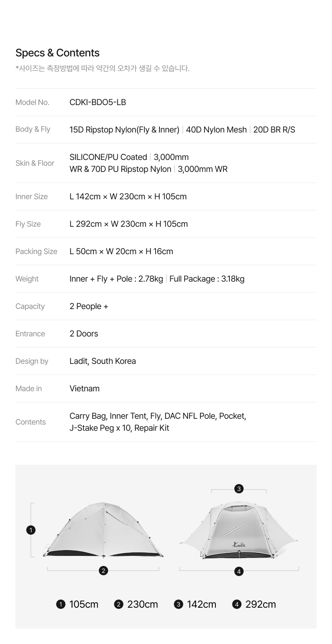The height and width of the screenshot is (644, 332).
Task: Click the Fly Size dimensions text
Action: pos(129,224)
